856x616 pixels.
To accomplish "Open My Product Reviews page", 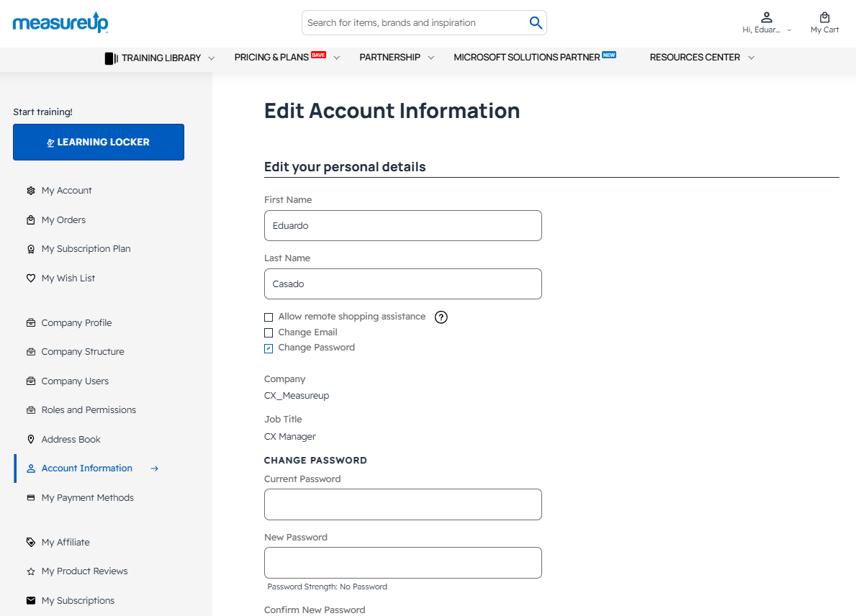I will click(x=85, y=571).
